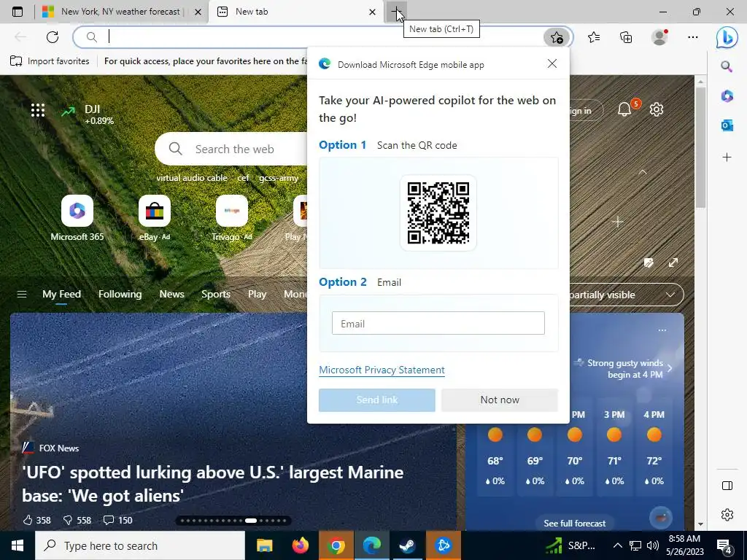Screen dimensions: 747x560
Task: Click the add to favorites star icon
Action: (557, 37)
